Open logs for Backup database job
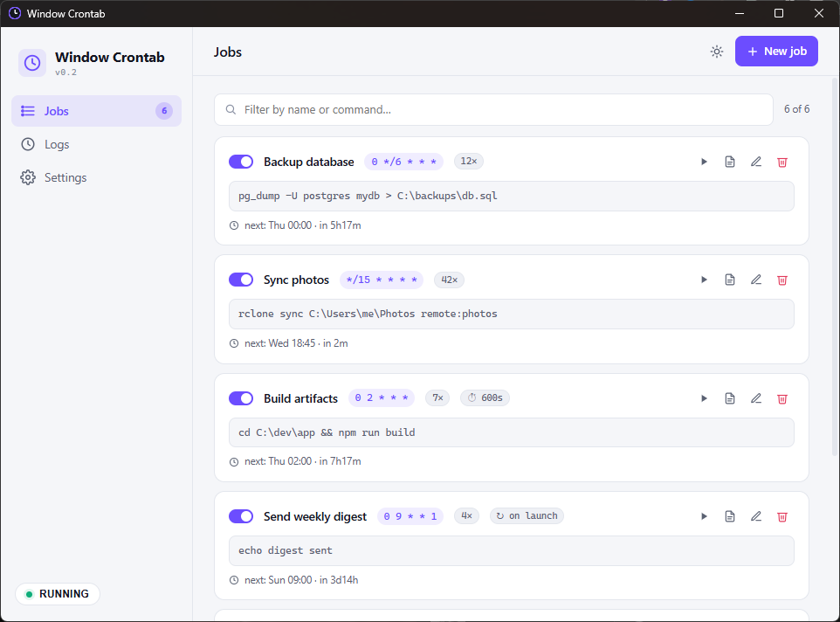840x622 pixels. pyautogui.click(x=730, y=162)
